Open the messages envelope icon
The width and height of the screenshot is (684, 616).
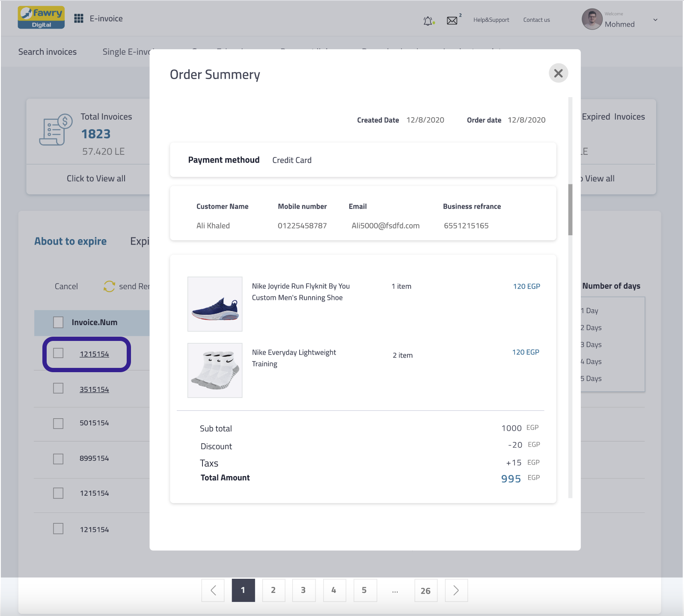click(x=452, y=21)
